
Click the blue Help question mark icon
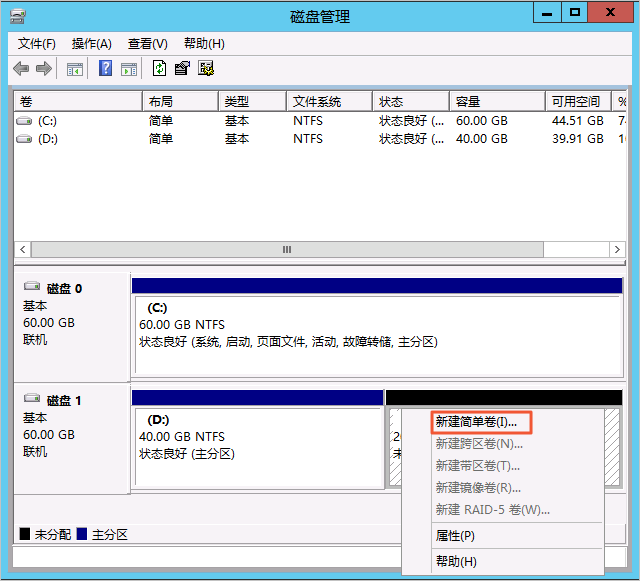point(105,68)
